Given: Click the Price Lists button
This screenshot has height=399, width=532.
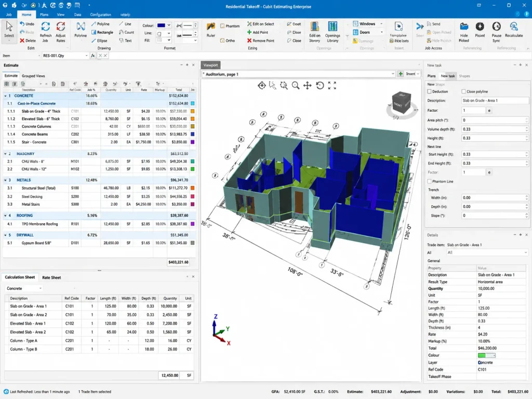Looking at the screenshot, I should tap(399, 41).
